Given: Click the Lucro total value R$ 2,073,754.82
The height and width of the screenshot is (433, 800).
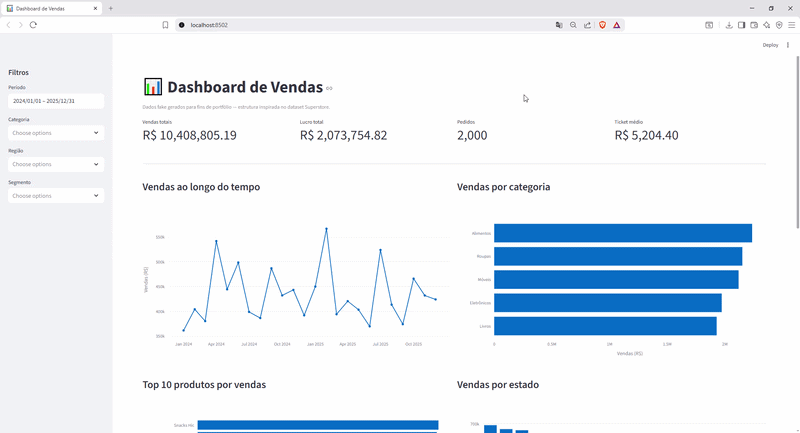Looking at the screenshot, I should 343,135.
